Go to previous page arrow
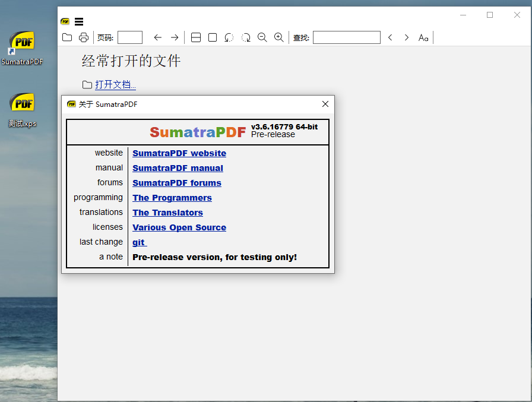This screenshot has height=402, width=532. coord(158,37)
